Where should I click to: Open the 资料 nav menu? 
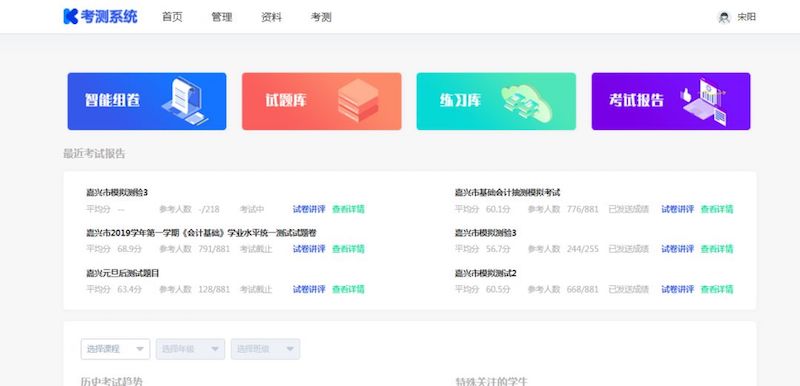(271, 17)
